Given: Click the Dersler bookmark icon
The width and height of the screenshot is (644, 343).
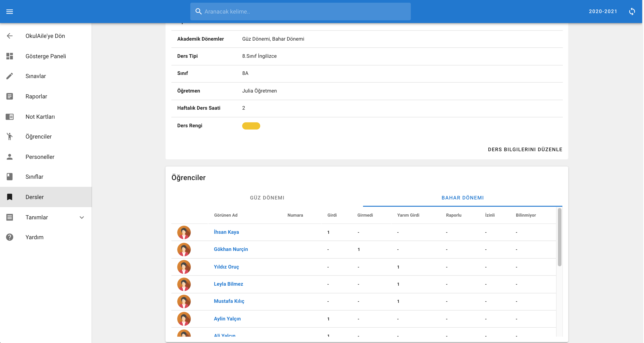Looking at the screenshot, I should tap(9, 197).
